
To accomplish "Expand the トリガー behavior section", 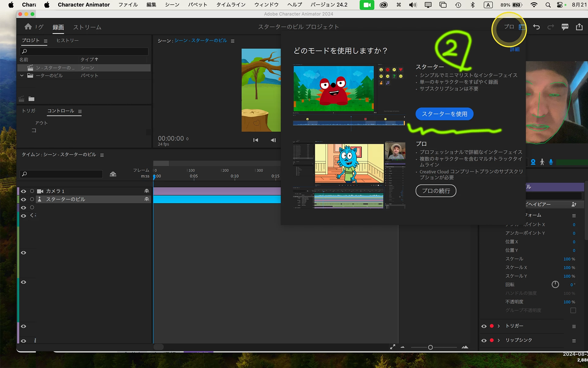I will point(499,326).
